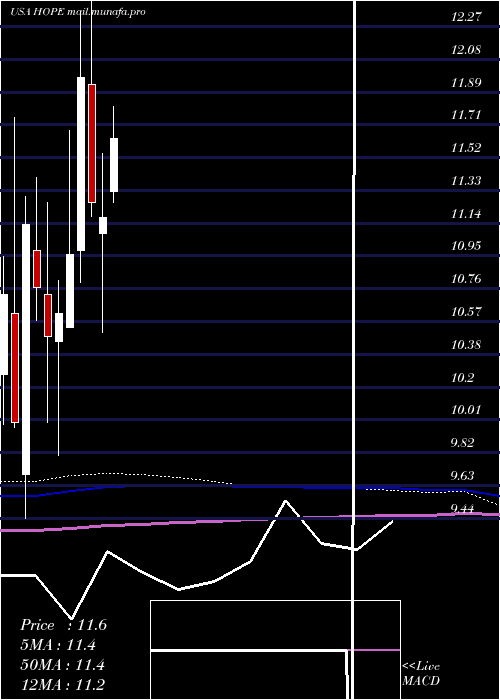The width and height of the screenshot is (500, 700).
Task: Click the <<Live MACD label
Action: click(x=421, y=674)
